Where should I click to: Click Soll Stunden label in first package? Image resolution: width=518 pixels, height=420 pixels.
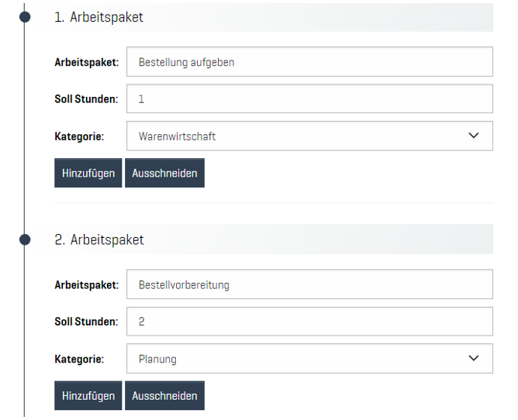[86, 99]
